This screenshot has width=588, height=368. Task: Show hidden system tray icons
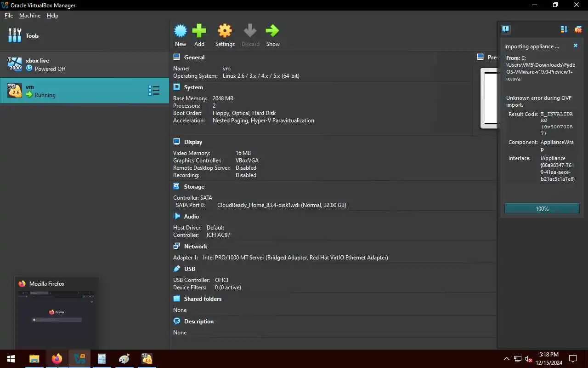click(x=507, y=359)
